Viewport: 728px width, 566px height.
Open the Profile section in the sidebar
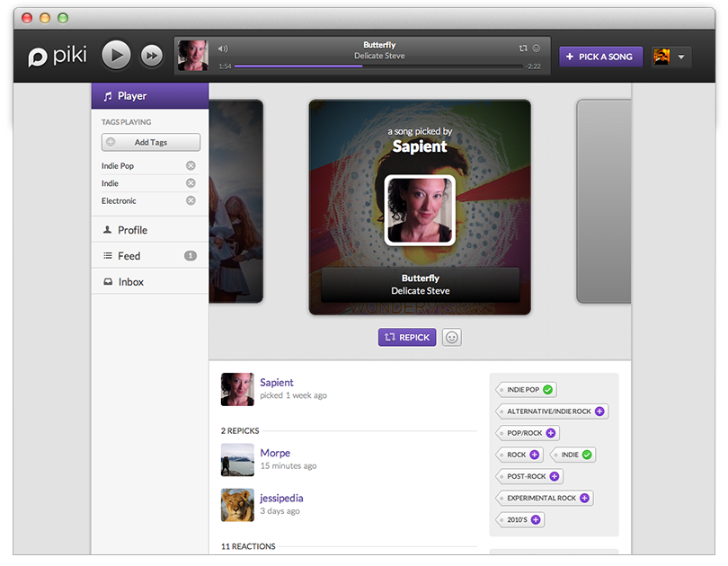click(132, 230)
